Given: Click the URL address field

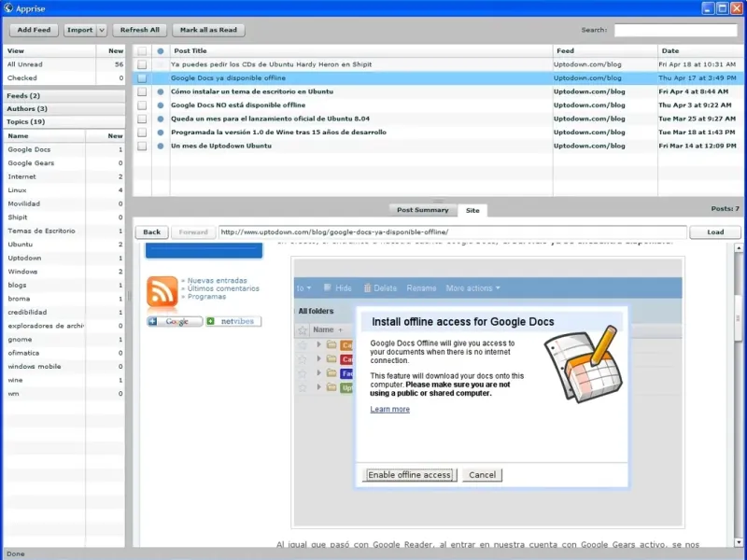Looking at the screenshot, I should coord(452,231).
